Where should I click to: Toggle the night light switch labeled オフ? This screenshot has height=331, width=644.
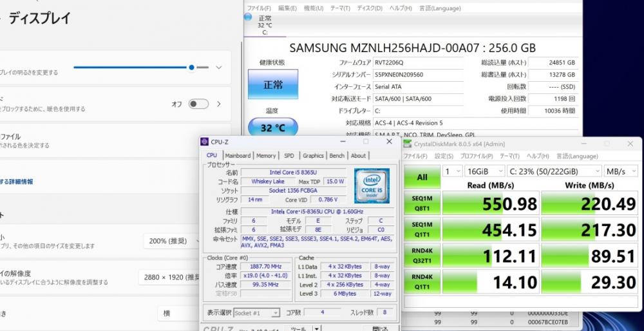pyautogui.click(x=198, y=104)
